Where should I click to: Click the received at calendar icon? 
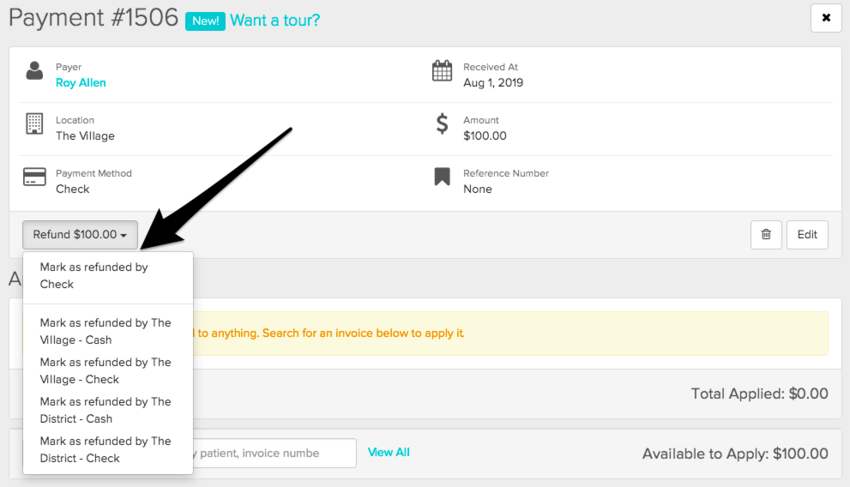pyautogui.click(x=442, y=71)
